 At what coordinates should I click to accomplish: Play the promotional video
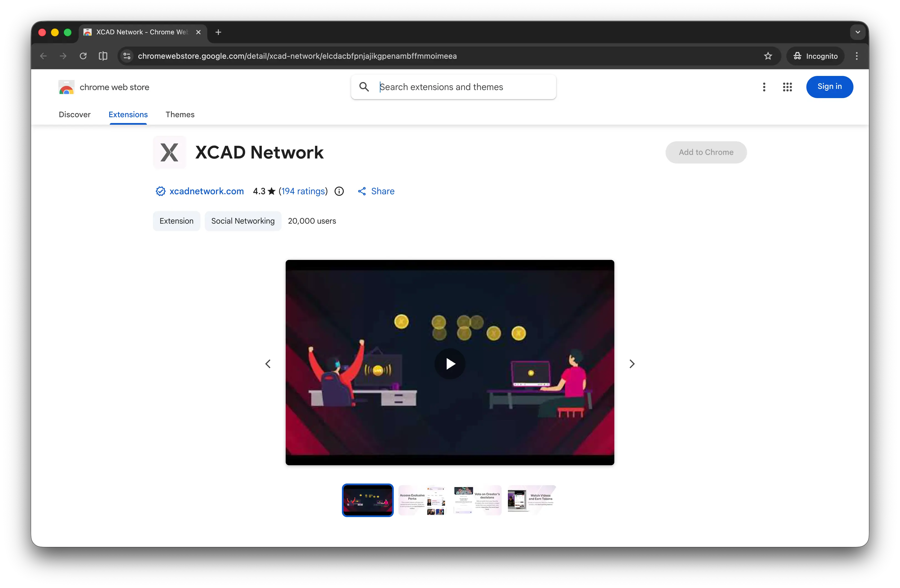(450, 364)
